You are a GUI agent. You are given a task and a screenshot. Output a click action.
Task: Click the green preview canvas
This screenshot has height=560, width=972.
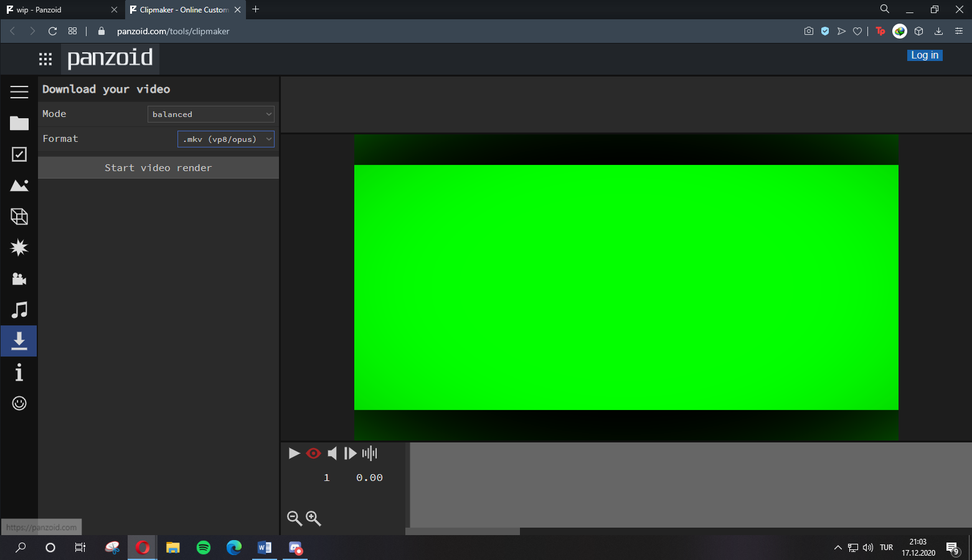tap(626, 287)
